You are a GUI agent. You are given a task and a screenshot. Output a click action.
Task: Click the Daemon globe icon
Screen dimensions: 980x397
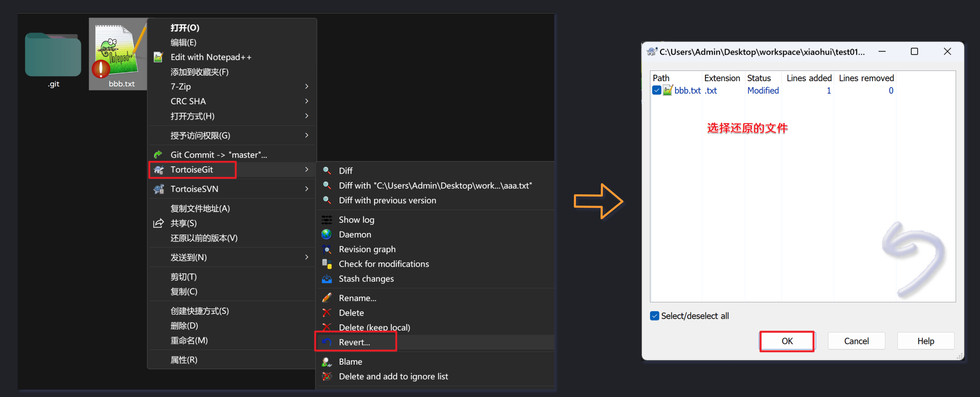click(x=326, y=234)
